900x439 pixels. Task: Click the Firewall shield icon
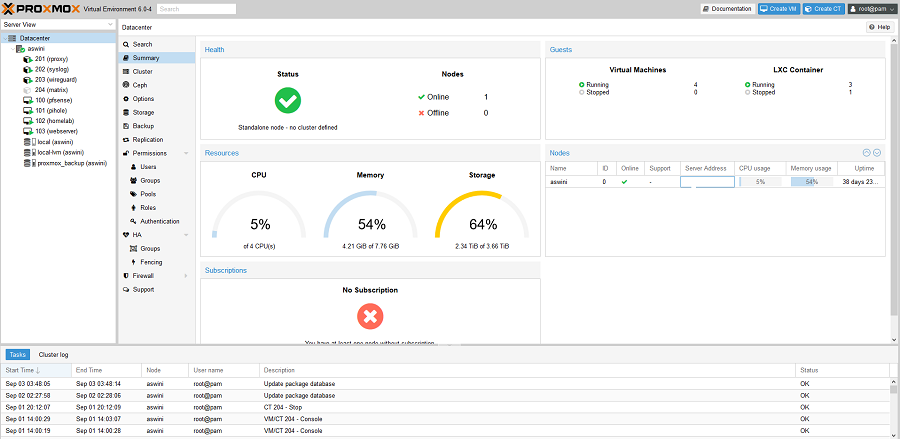pos(126,276)
